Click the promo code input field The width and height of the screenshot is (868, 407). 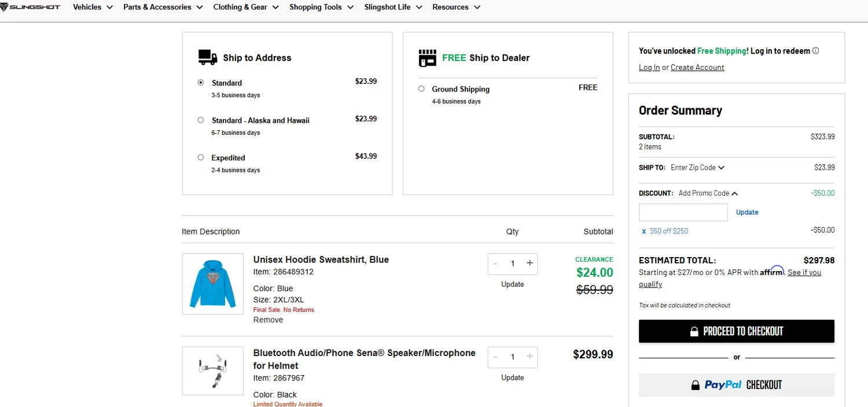pyautogui.click(x=683, y=212)
